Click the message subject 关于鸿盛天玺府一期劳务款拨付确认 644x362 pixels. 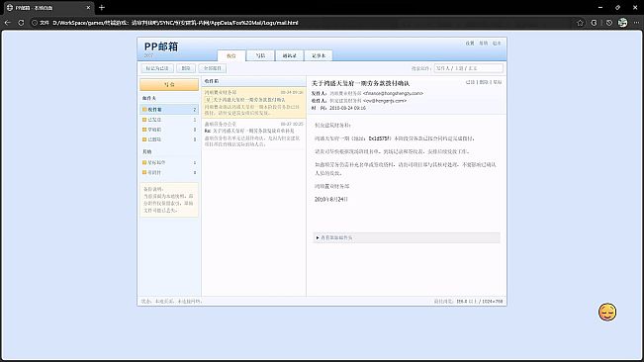point(360,83)
